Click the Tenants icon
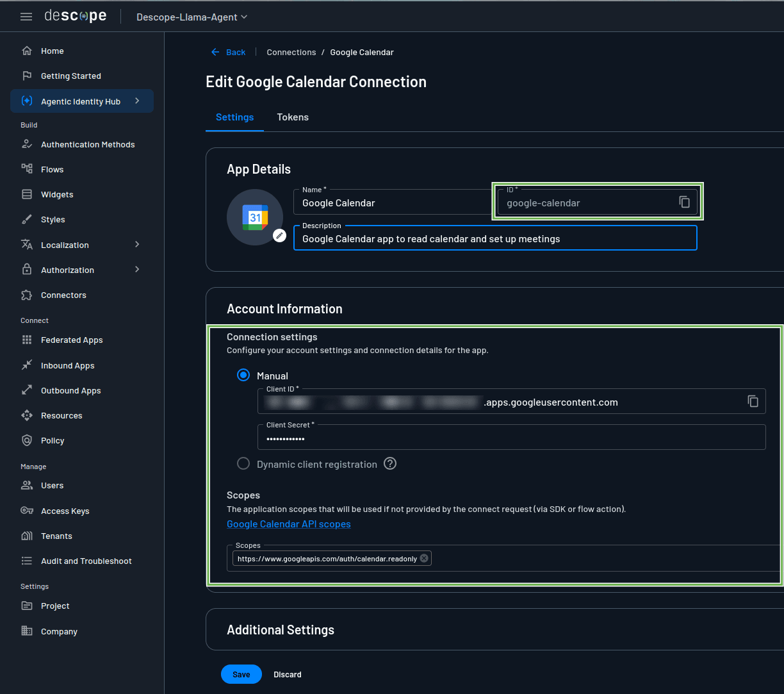This screenshot has height=694, width=784. click(x=27, y=536)
